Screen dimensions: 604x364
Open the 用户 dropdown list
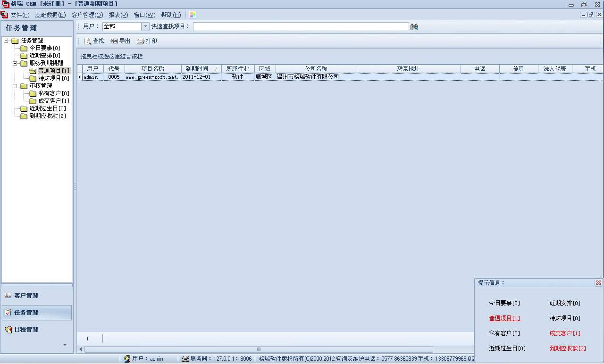click(x=145, y=27)
